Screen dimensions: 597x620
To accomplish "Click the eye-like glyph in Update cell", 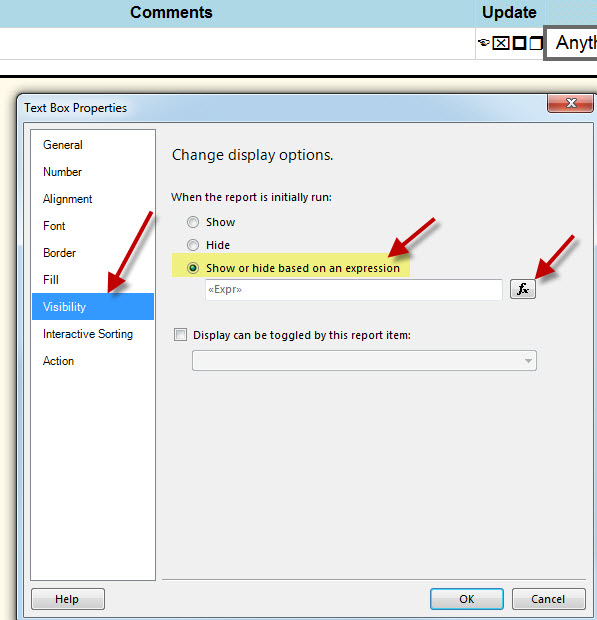I will 484,42.
